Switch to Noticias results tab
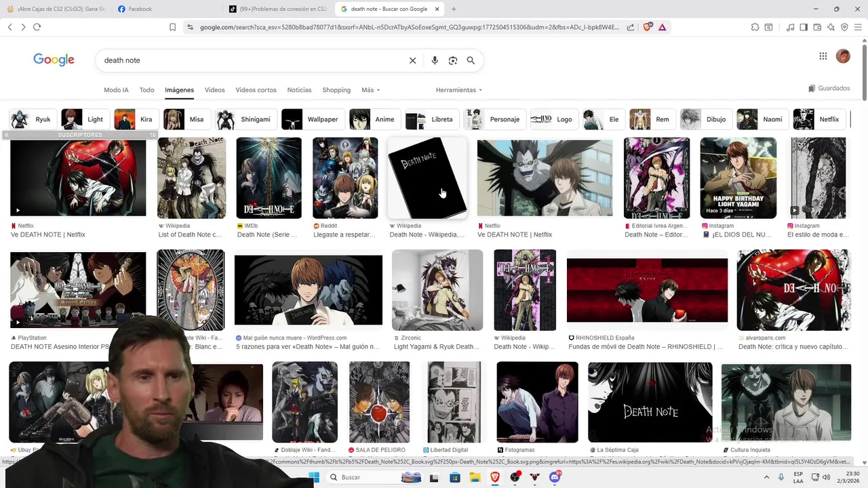Screen dimensions: 868x488 [x=299, y=89]
